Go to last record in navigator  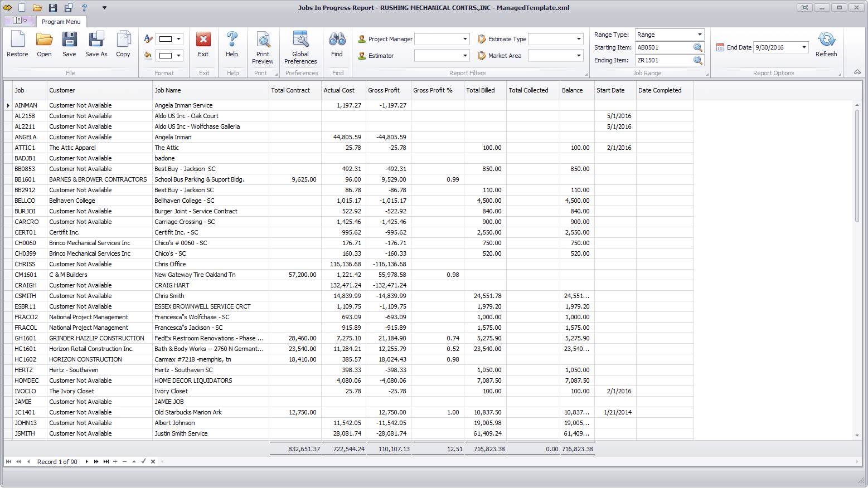click(x=106, y=462)
